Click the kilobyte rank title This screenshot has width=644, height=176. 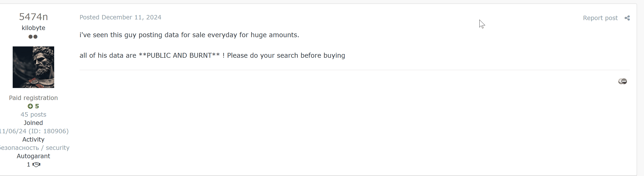click(x=33, y=28)
